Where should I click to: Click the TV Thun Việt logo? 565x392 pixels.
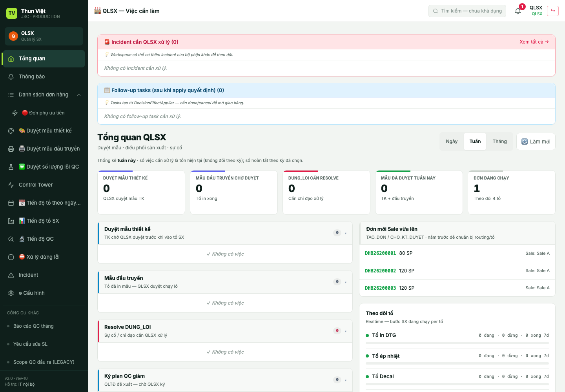click(12, 13)
